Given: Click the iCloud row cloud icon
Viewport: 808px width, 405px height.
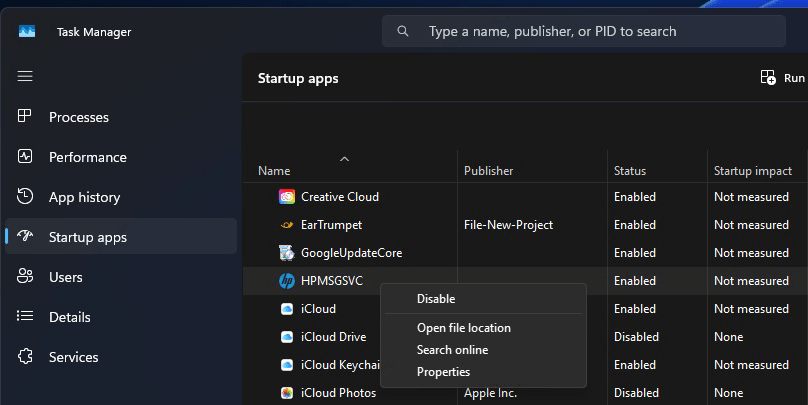Looking at the screenshot, I should (x=287, y=309).
